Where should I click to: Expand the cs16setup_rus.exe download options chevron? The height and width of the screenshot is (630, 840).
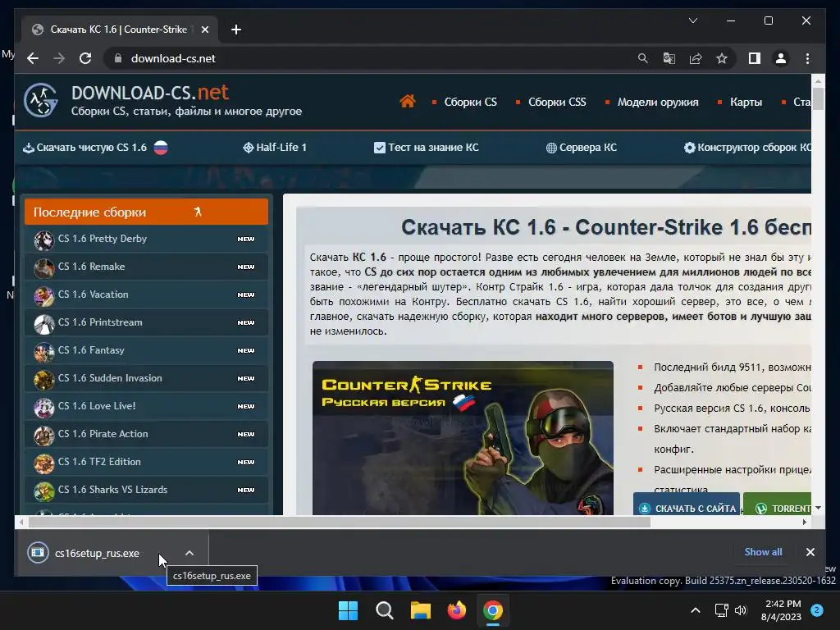click(x=189, y=554)
